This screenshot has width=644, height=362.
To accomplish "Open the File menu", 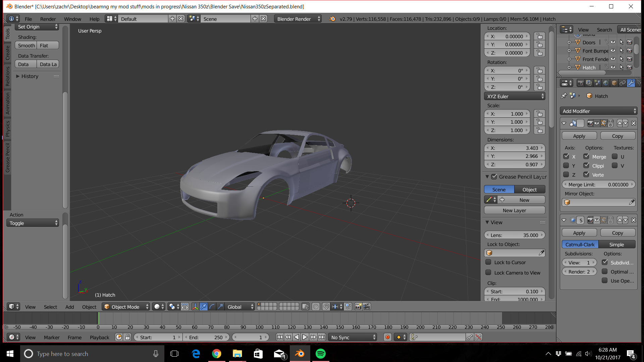I will click(x=28, y=19).
